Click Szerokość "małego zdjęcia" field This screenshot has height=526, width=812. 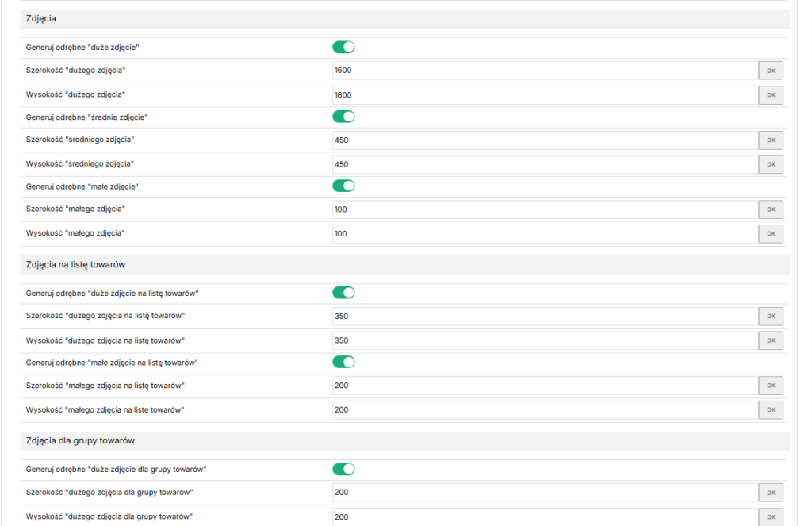click(546, 209)
